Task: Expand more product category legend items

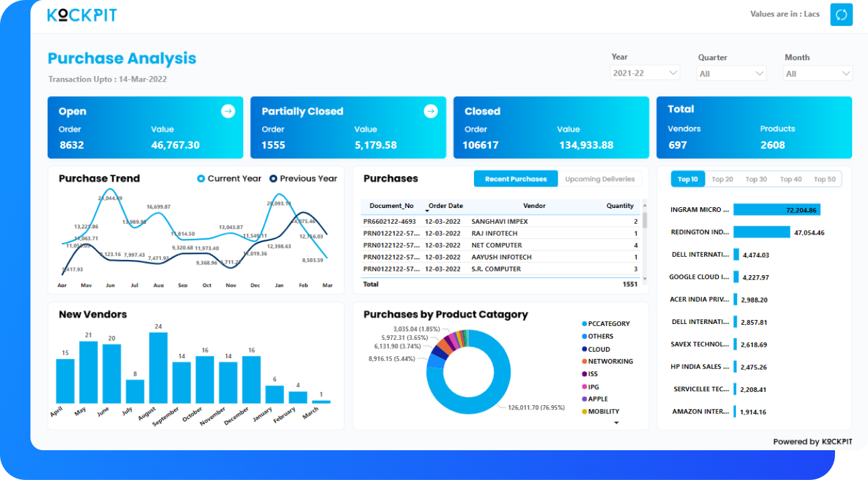Action: [616, 422]
